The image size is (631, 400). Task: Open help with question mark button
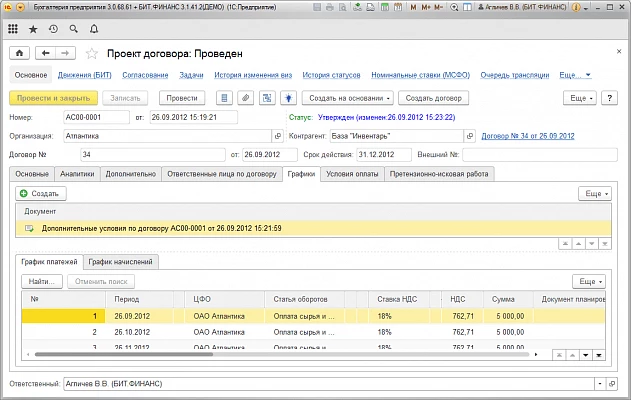[x=609, y=98]
